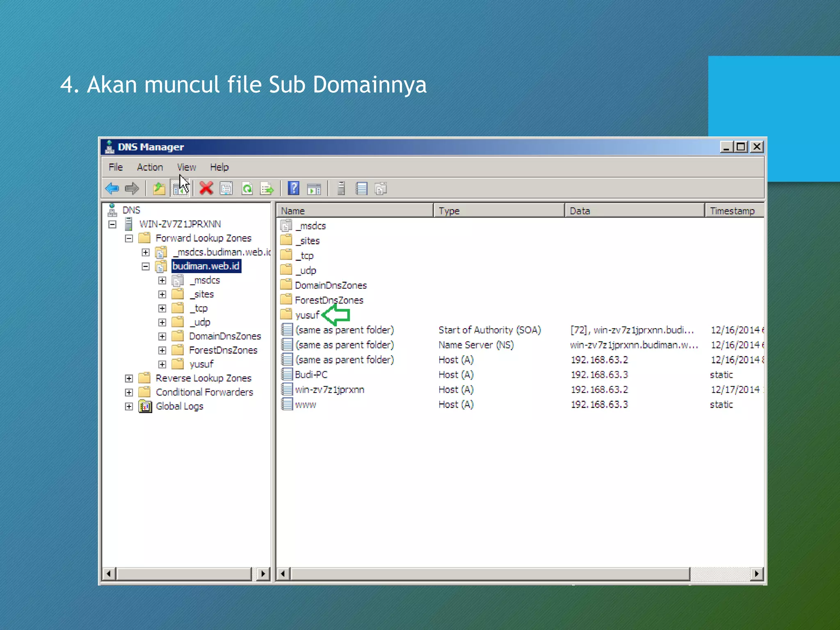This screenshot has height=630, width=840.
Task: Collapse the WIN-ZV7Z1JPRXNN server node
Action: pos(112,224)
